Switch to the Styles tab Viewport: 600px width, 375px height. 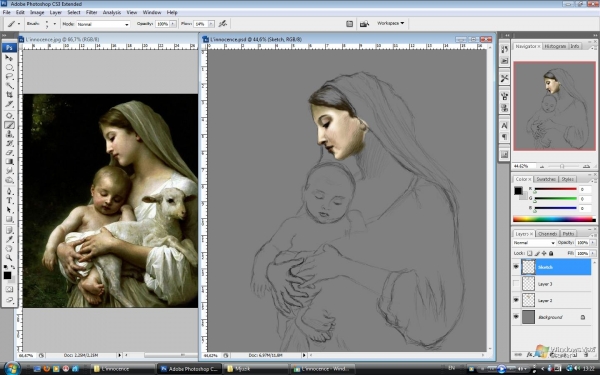pos(567,179)
